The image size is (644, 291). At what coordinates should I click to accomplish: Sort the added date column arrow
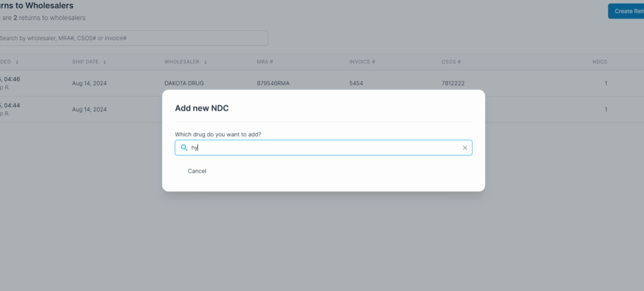tap(17, 62)
